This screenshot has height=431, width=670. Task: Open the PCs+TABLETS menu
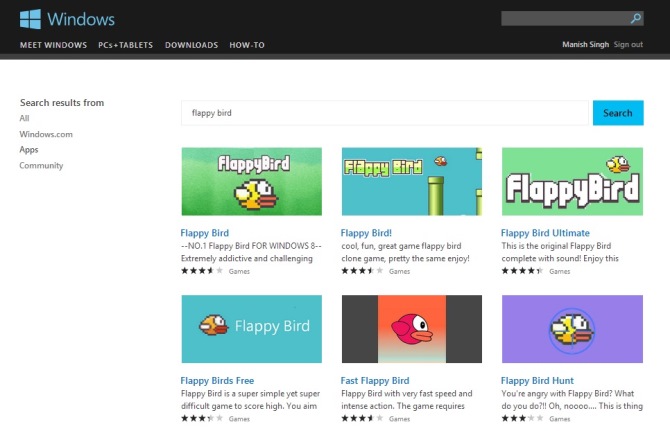click(125, 45)
